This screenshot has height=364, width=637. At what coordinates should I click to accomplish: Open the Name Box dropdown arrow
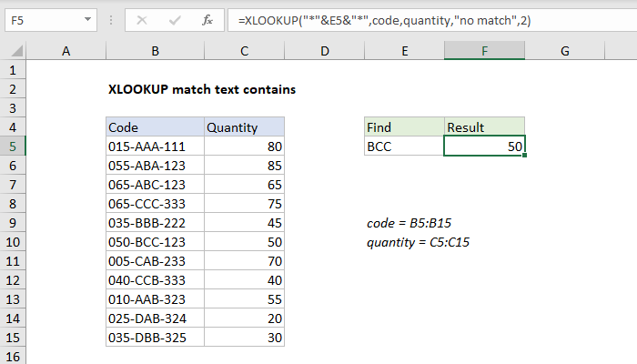pyautogui.click(x=85, y=18)
